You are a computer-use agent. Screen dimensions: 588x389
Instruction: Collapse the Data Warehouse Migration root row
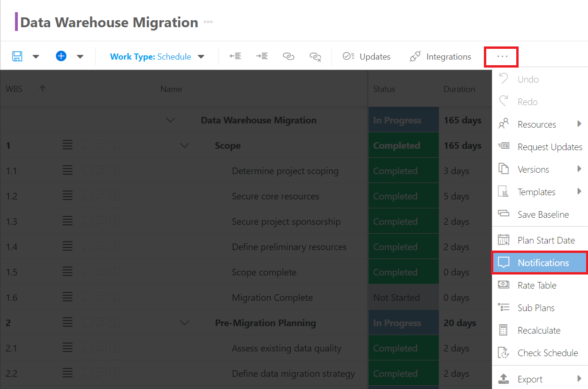coord(171,121)
